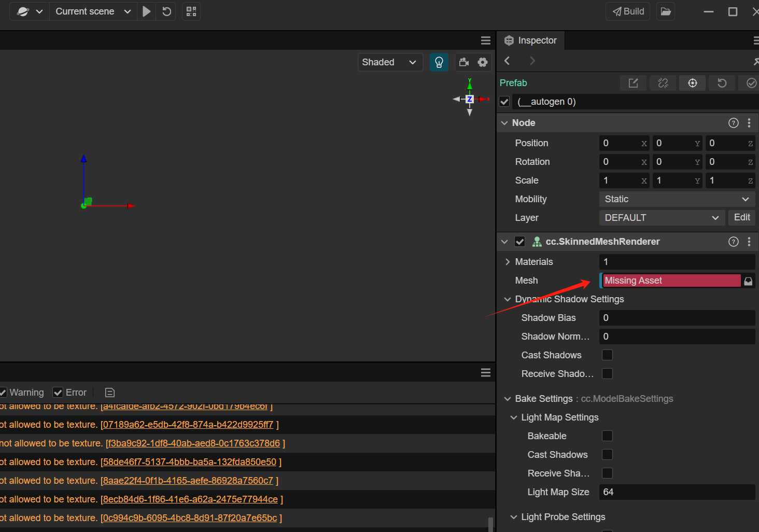Toggle scene lighting bulb icon

pos(439,62)
